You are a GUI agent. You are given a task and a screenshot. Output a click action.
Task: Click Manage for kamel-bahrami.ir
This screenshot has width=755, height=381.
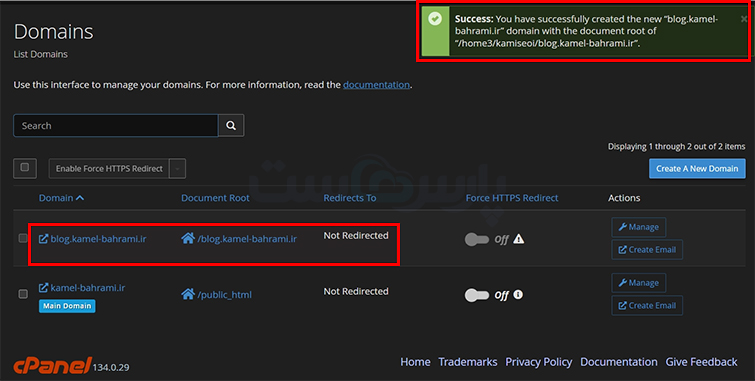(x=638, y=283)
